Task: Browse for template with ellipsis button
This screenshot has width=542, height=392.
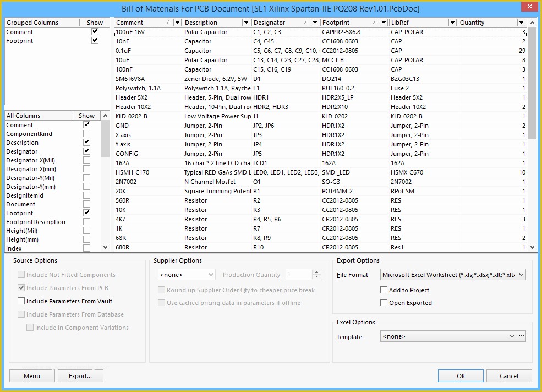Action: (522, 336)
